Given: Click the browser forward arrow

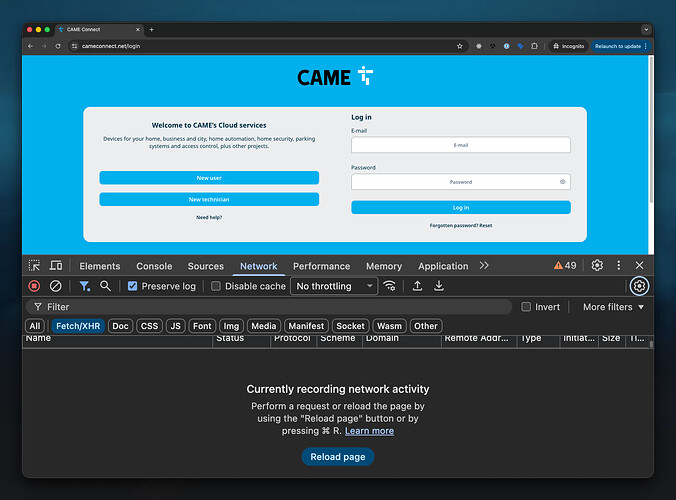Looking at the screenshot, I should tap(44, 46).
